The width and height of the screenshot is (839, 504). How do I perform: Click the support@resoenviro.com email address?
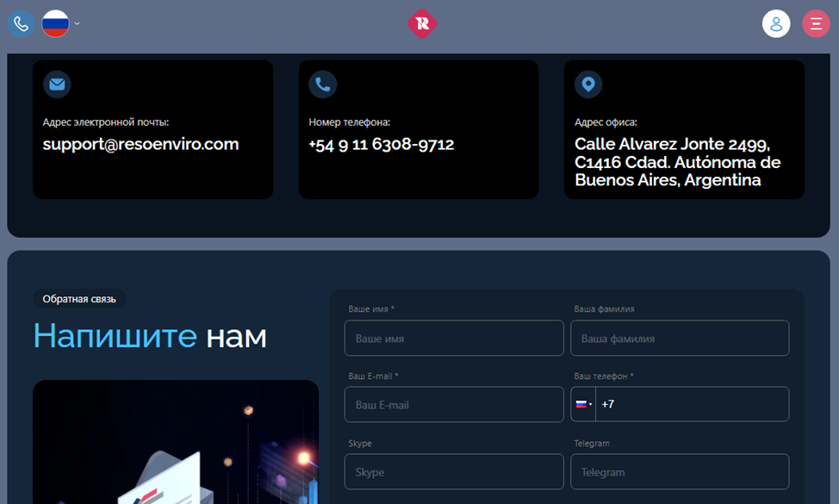[140, 144]
